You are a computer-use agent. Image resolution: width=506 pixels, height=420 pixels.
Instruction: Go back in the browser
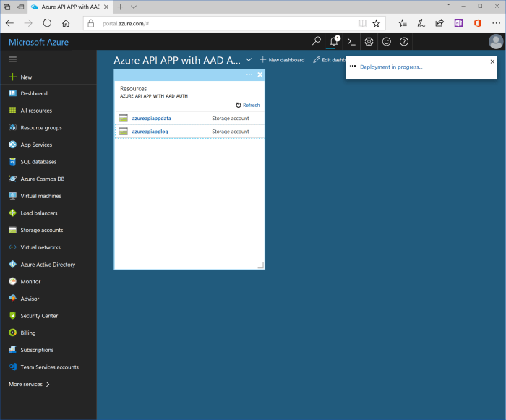point(9,23)
